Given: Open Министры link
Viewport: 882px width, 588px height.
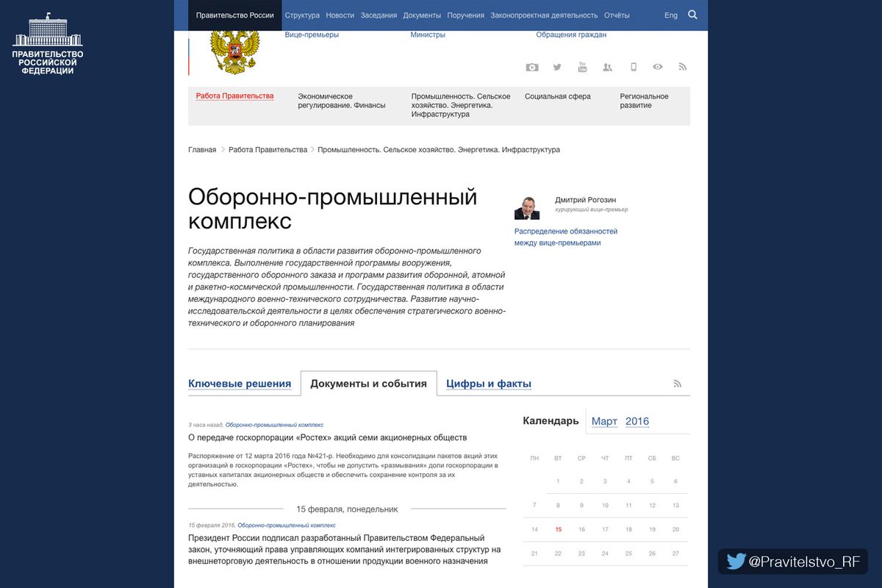Looking at the screenshot, I should (x=428, y=35).
